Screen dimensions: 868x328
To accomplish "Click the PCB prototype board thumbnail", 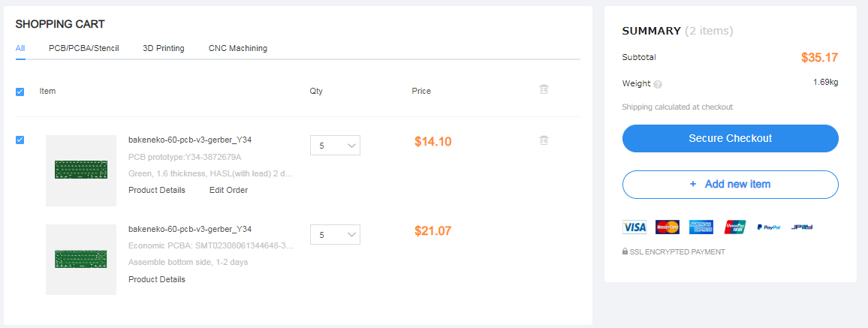I will coord(81,170).
